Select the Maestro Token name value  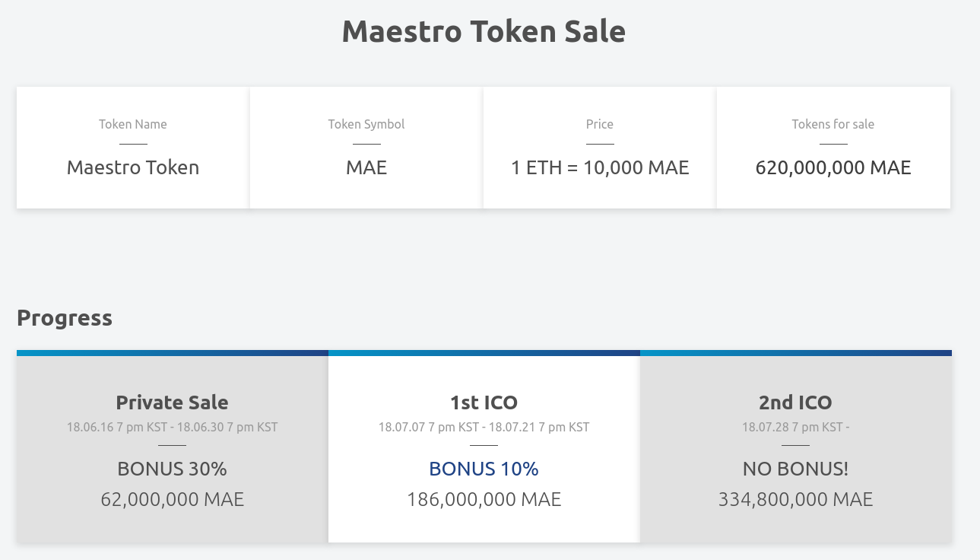point(133,167)
